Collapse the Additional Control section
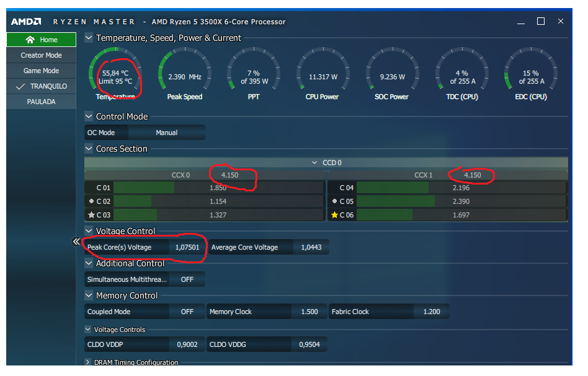This screenshot has width=588, height=376. click(89, 263)
